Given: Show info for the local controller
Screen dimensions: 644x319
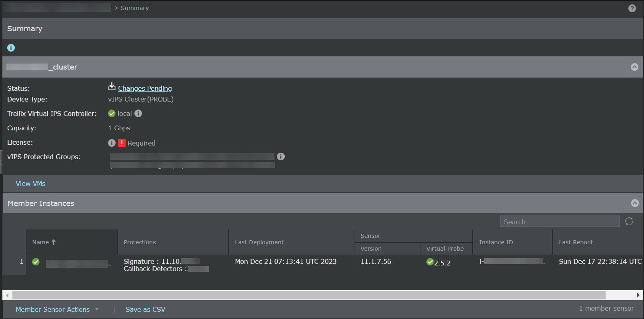Looking at the screenshot, I should tap(138, 114).
